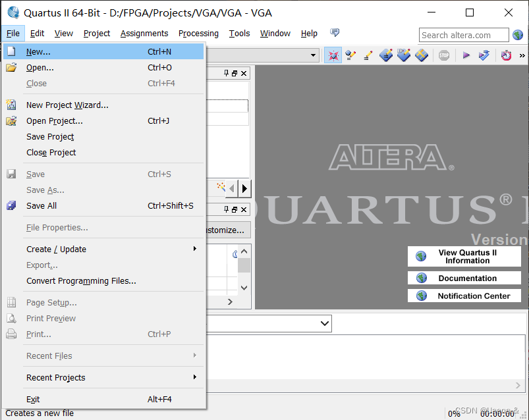Open the Notification Center button
The height and width of the screenshot is (420, 529).
(x=464, y=296)
